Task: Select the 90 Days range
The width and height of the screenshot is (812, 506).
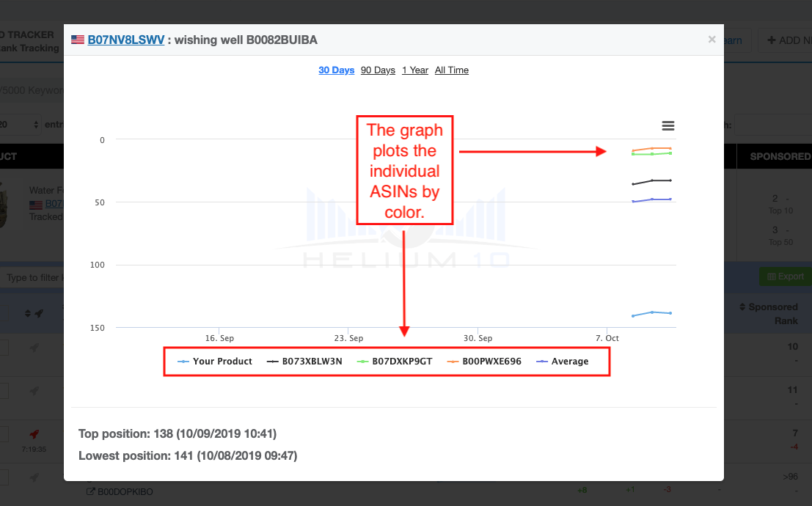Action: tap(378, 70)
